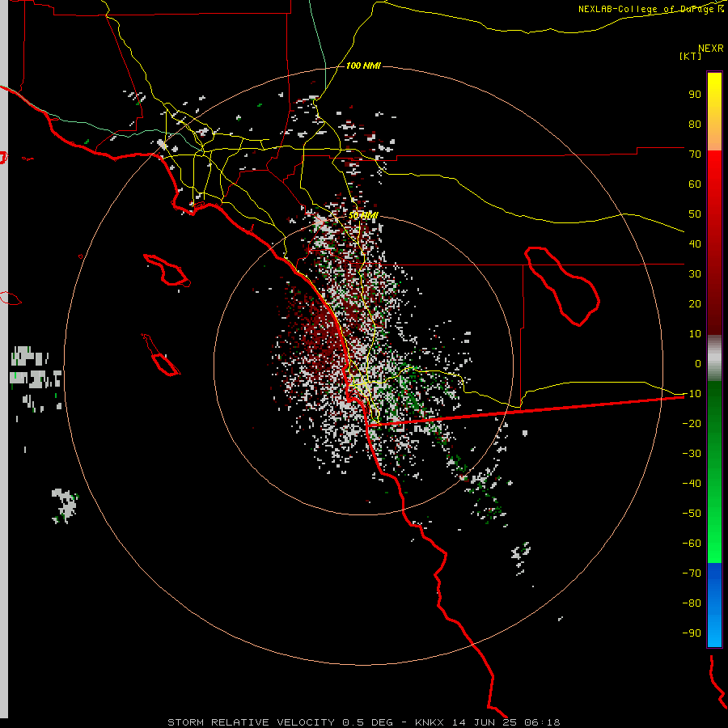
Task: Select the "-10" value on the velocity scale
Action: point(692,394)
